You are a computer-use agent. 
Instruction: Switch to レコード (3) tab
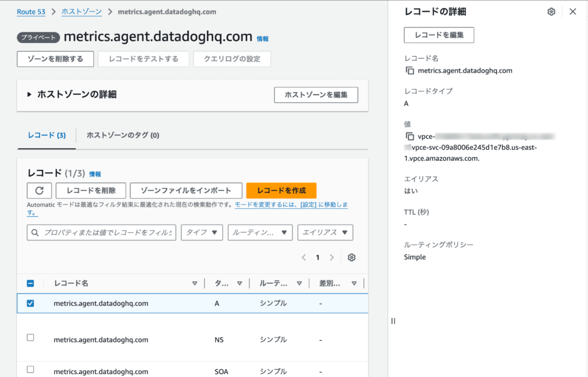pos(47,135)
